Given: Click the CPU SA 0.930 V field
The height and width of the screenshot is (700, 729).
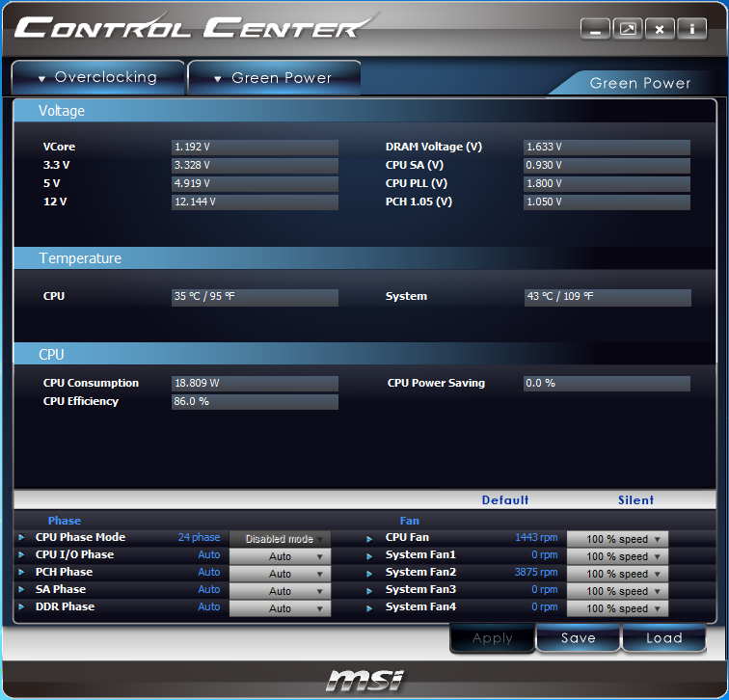Looking at the screenshot, I should (x=607, y=166).
